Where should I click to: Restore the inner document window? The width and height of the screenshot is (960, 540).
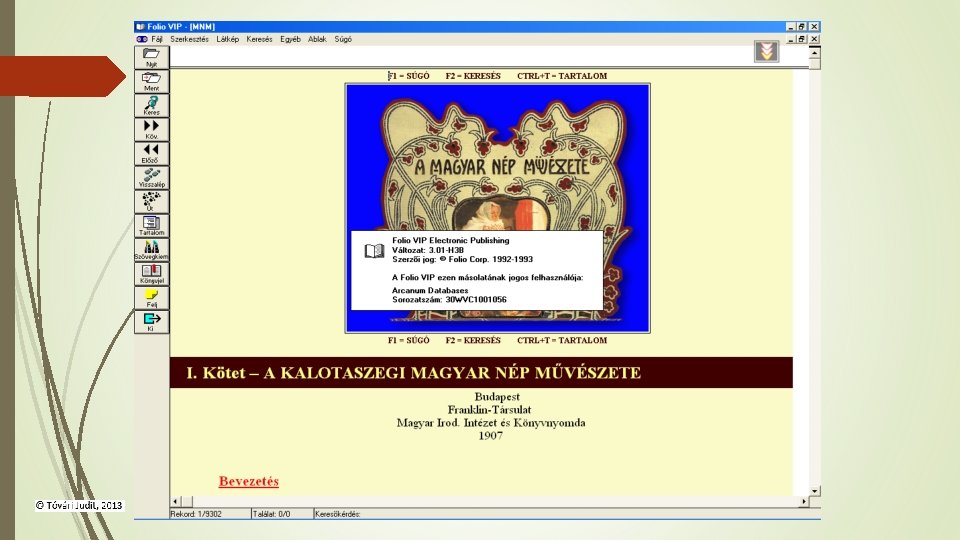click(802, 39)
